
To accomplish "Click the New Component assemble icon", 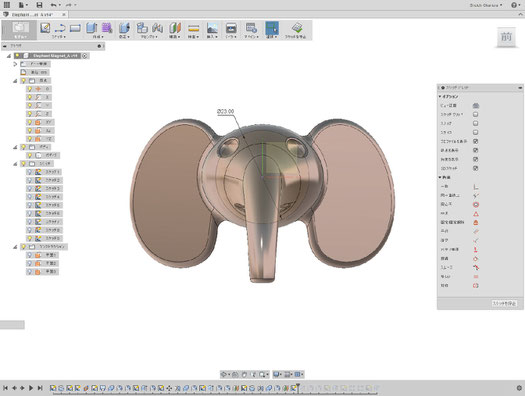I will point(142,28).
